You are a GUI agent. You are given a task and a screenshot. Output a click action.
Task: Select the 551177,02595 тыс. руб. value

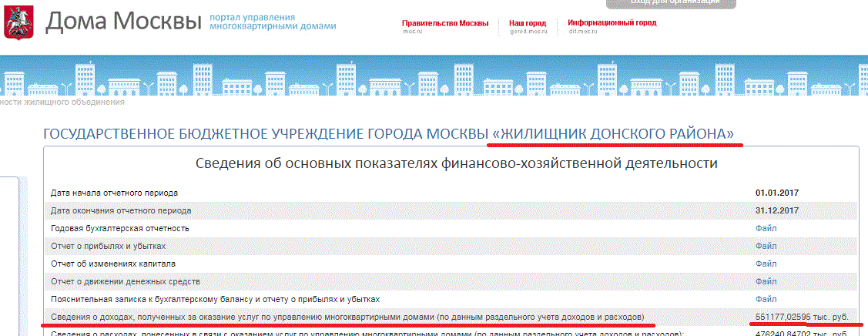click(802, 317)
